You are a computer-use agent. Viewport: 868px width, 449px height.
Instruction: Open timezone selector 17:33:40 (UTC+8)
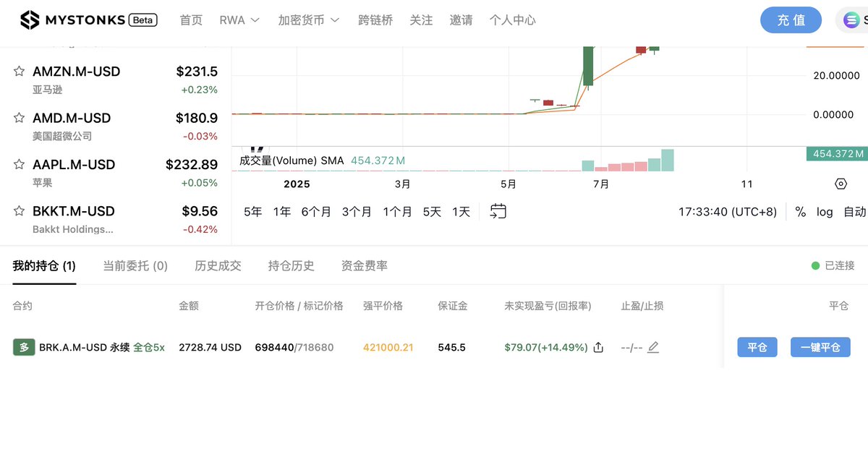[728, 212]
